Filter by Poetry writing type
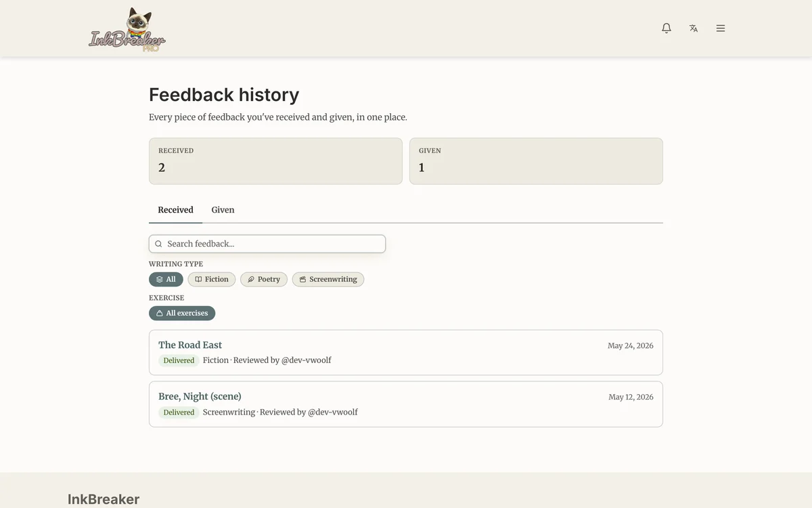The height and width of the screenshot is (508, 812). 264,279
